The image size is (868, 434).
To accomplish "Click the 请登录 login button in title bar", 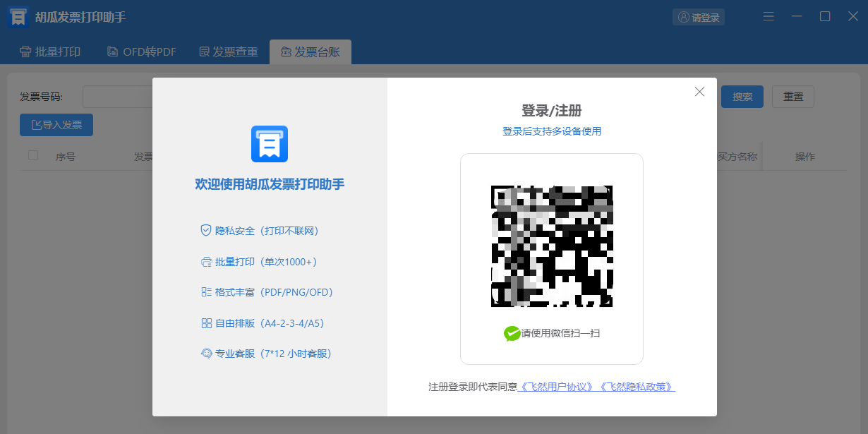I will [698, 17].
